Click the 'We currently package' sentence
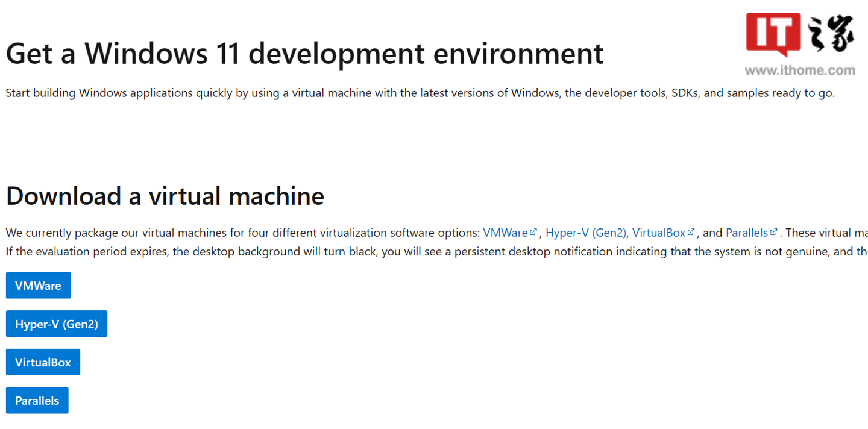This screenshot has height=429, width=868. [x=241, y=233]
